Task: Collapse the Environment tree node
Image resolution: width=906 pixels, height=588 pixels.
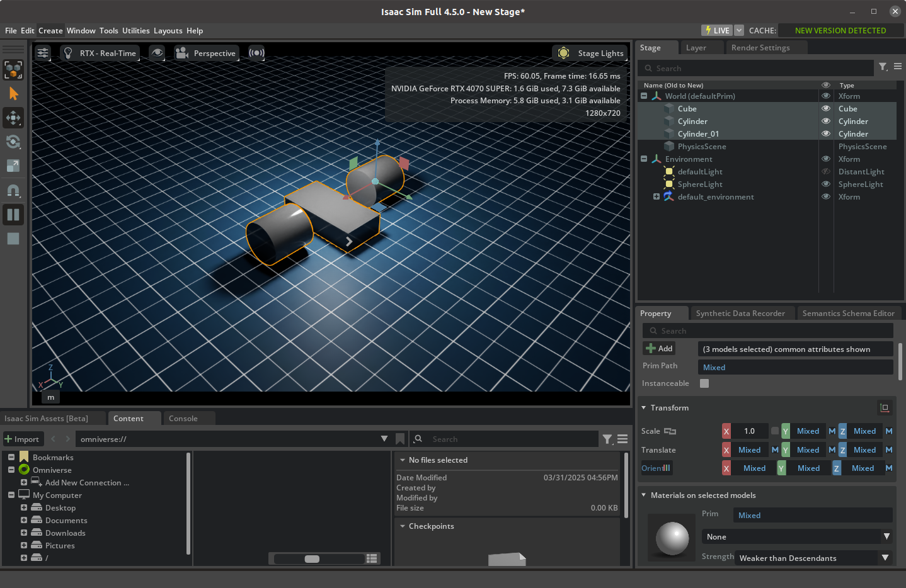Action: point(644,159)
